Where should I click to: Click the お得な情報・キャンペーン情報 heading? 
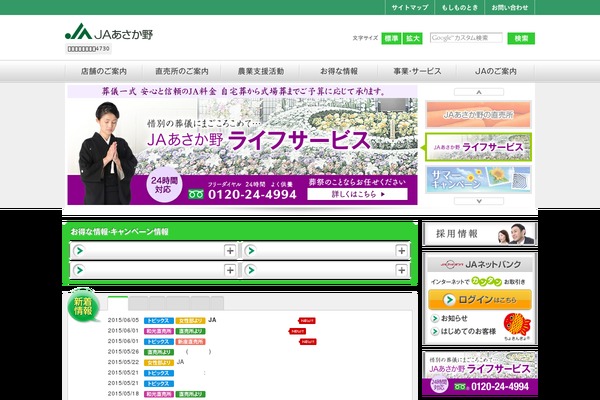pos(119,232)
